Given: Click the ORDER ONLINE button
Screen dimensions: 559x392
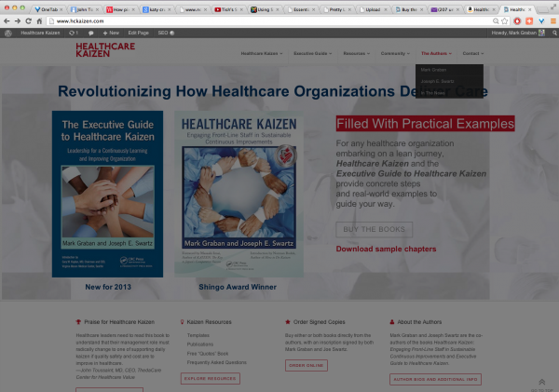Looking at the screenshot, I should pyautogui.click(x=307, y=365).
